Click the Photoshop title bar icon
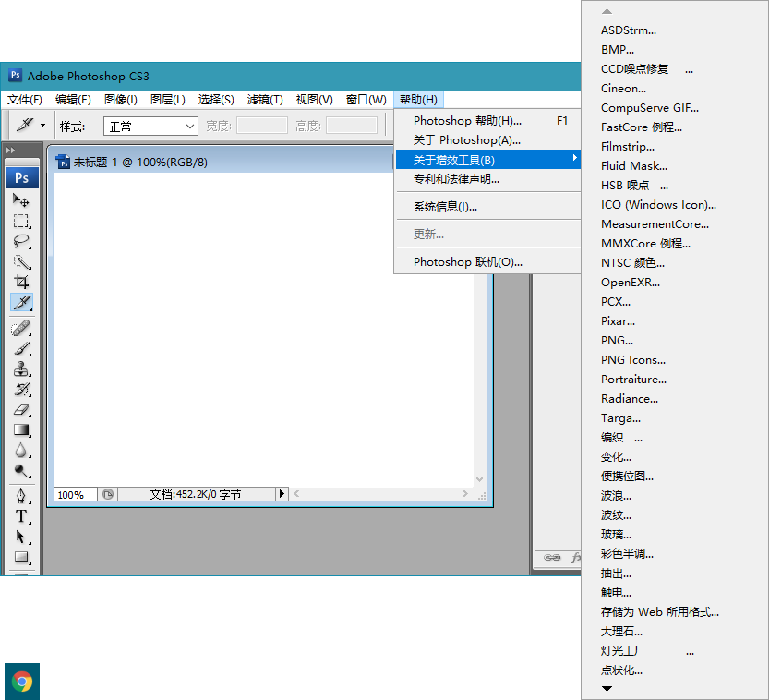 (x=15, y=75)
